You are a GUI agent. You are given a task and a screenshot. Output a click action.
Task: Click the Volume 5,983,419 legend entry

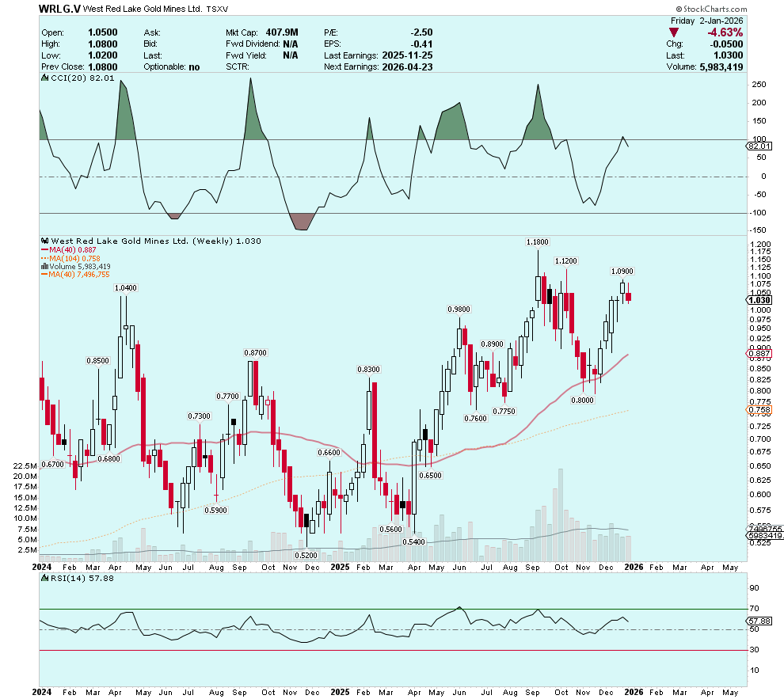tap(76, 267)
